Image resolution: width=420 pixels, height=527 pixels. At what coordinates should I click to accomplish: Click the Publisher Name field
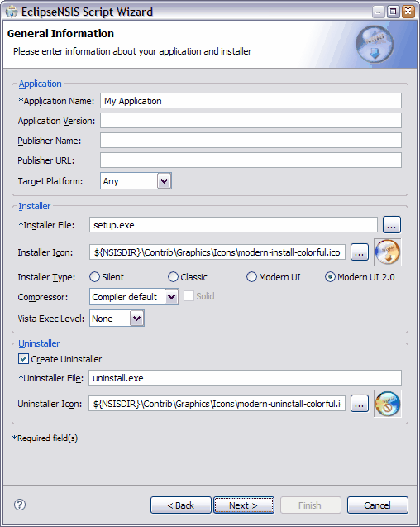pos(251,140)
